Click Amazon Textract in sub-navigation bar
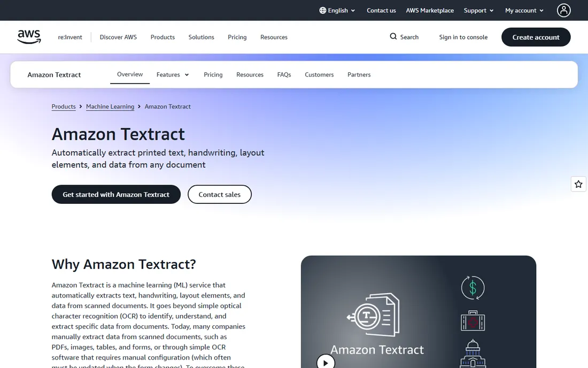This screenshot has height=368, width=588. (x=54, y=75)
